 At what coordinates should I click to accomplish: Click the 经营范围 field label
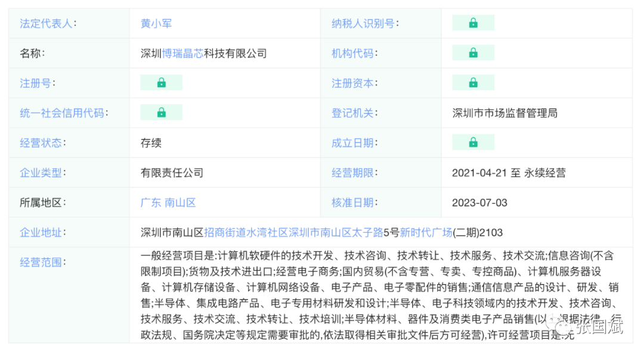point(41,262)
